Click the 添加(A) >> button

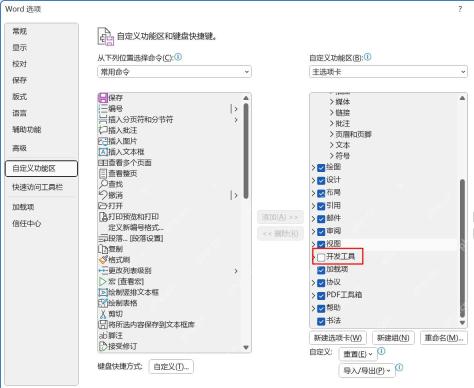coord(280,217)
